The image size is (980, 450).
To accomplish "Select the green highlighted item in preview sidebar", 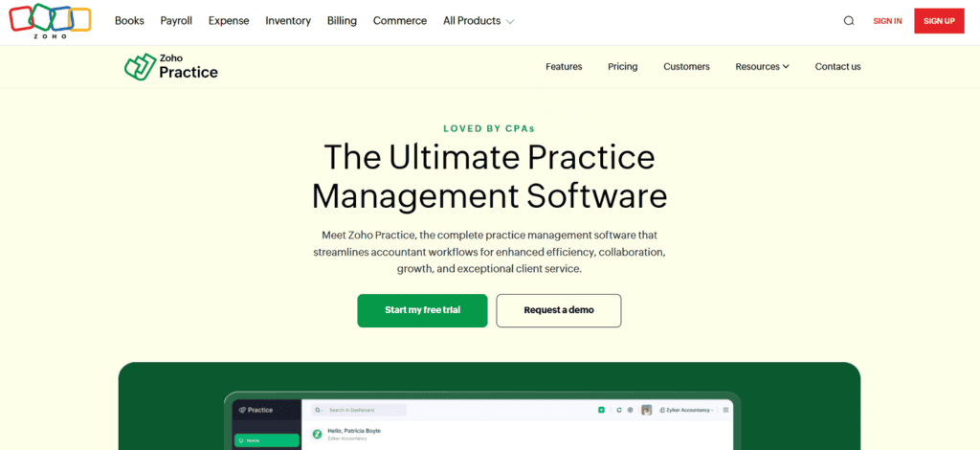I will [x=267, y=440].
